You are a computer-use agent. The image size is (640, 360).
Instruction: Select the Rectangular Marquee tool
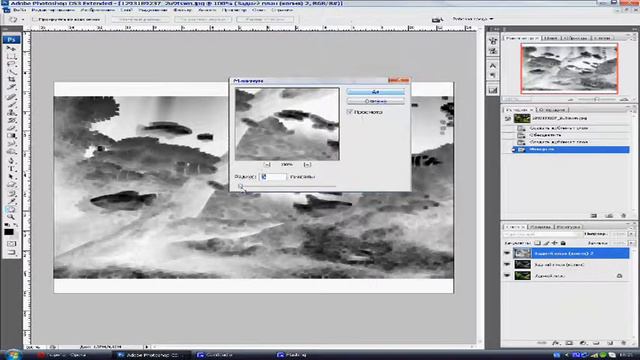11,56
